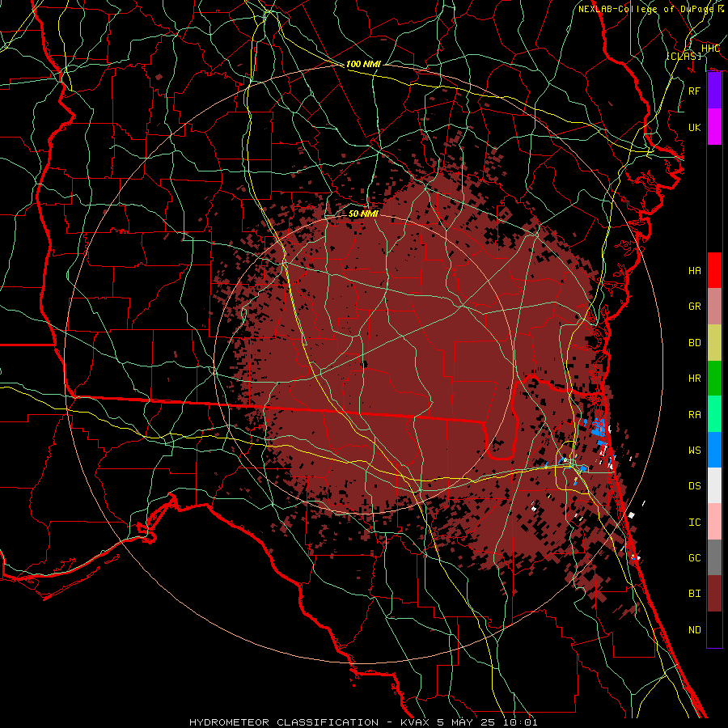Click the (CLAS) units label

pyautogui.click(x=684, y=56)
